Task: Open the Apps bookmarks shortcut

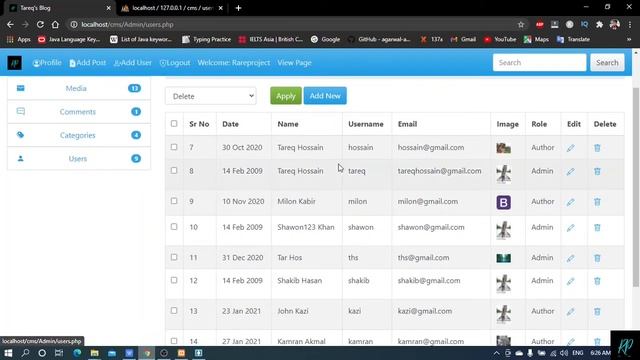Action: (19, 39)
